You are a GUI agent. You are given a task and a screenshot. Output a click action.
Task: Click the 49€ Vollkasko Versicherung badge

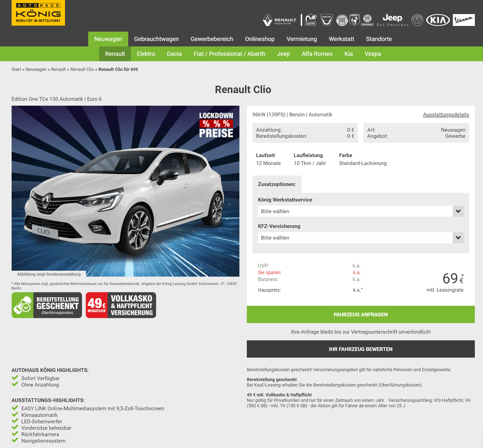[x=121, y=305]
